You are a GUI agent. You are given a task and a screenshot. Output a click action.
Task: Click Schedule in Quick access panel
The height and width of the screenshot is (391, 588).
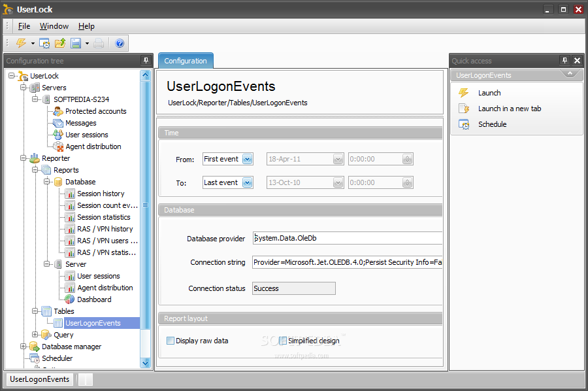pos(492,125)
